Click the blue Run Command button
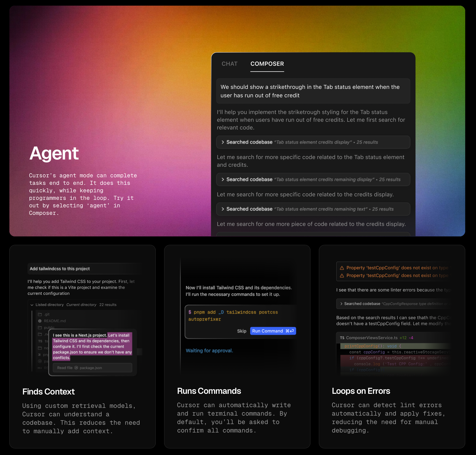The height and width of the screenshot is (455, 476). click(x=273, y=331)
